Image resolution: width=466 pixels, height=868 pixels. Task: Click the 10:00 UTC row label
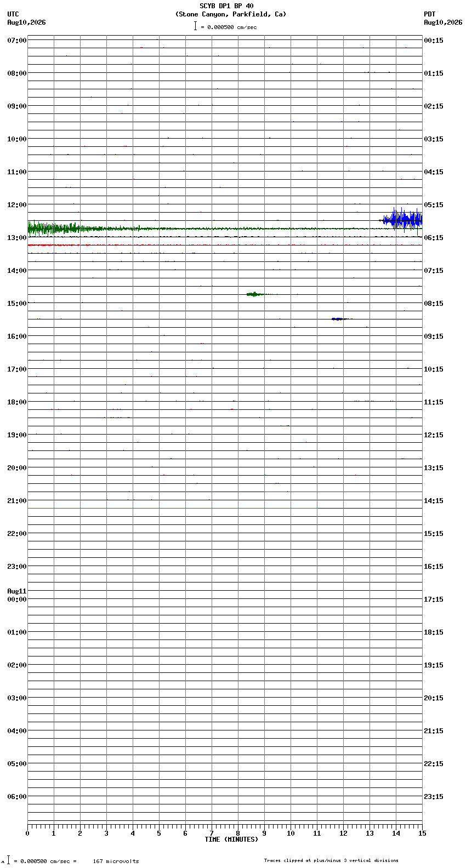click(x=17, y=139)
